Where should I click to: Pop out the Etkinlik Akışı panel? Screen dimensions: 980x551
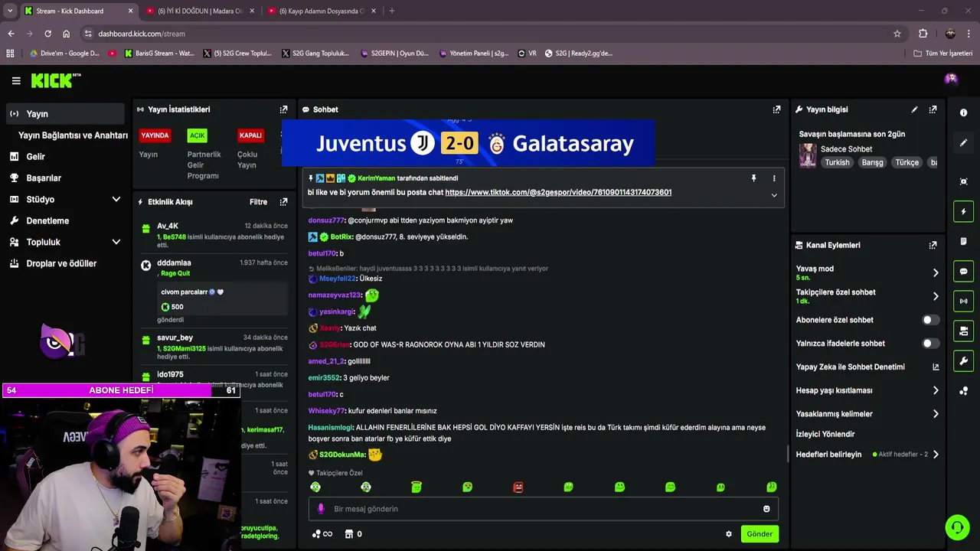click(x=283, y=202)
